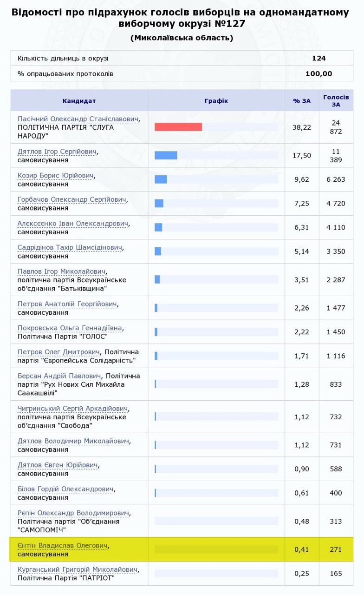Open Горбачов Олександр Сергійович link
The image size is (364, 595).
point(72,199)
